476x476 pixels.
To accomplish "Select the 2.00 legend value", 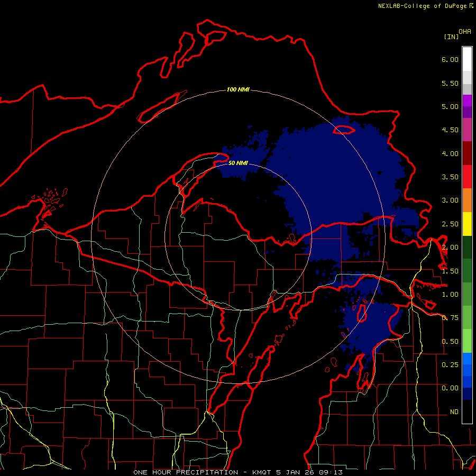I will click(x=450, y=248).
